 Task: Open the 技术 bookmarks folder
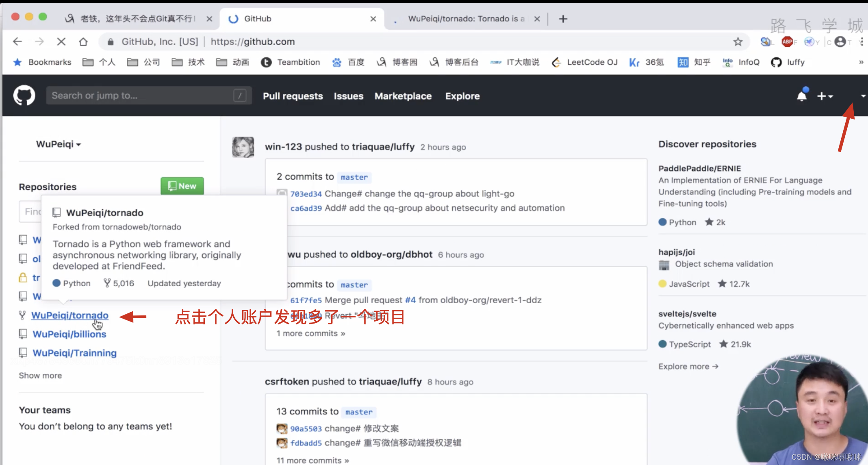[x=188, y=62]
